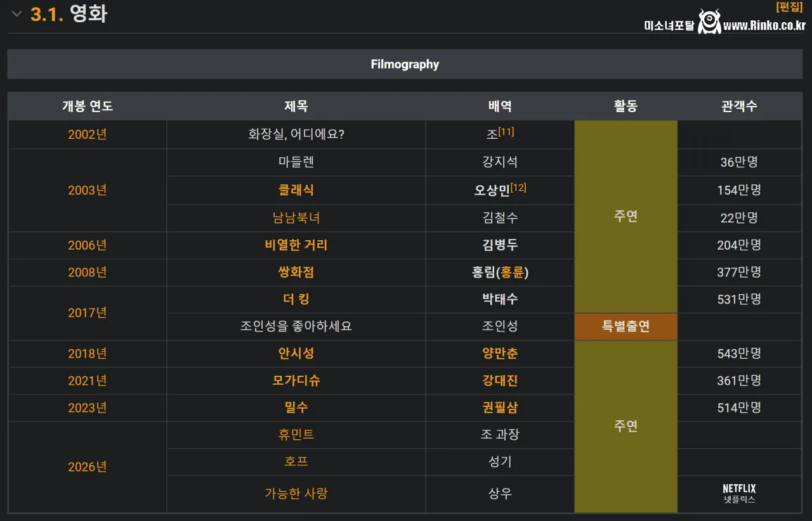Open the 더 킹 movie page

pyautogui.click(x=296, y=299)
